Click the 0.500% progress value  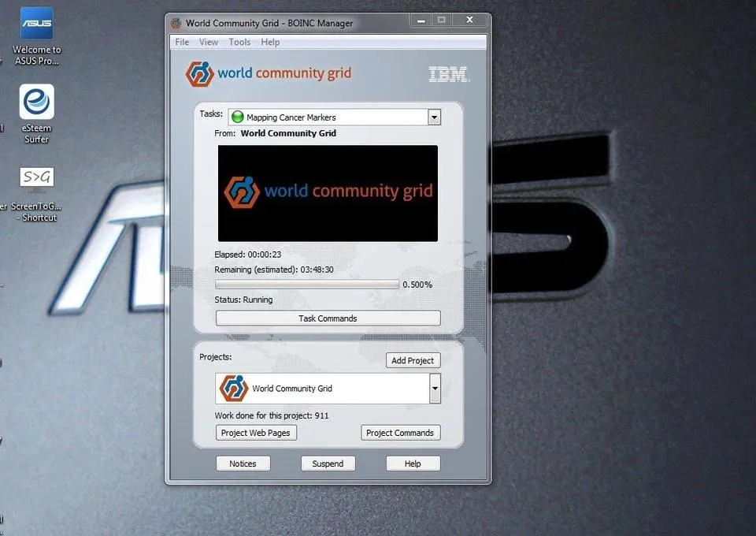click(x=417, y=285)
